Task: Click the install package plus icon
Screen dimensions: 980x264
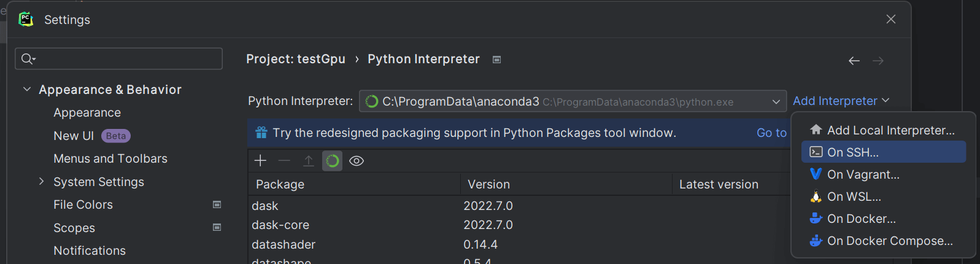Action: (x=260, y=161)
